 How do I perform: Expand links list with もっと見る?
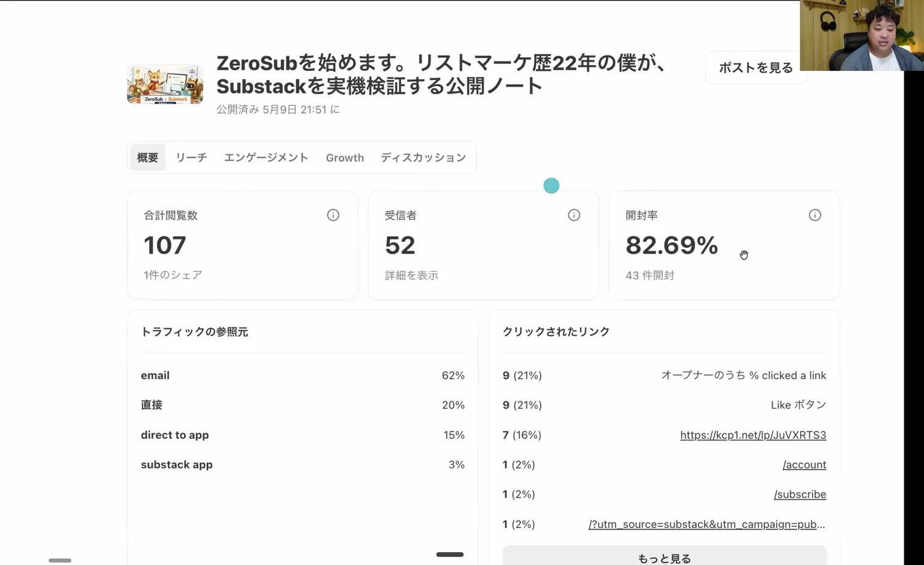(664, 558)
